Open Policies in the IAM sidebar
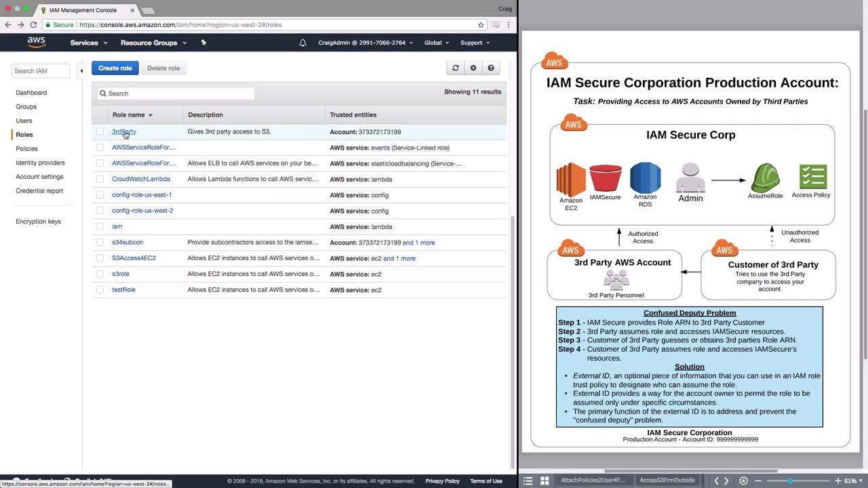 point(26,148)
